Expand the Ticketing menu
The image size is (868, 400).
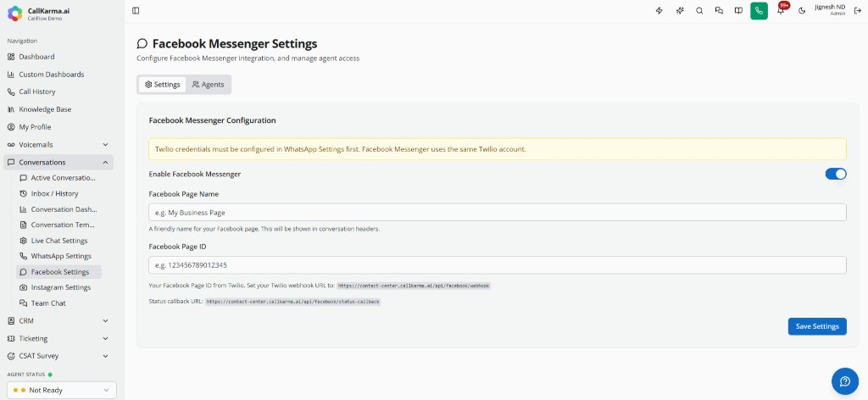(x=58, y=339)
